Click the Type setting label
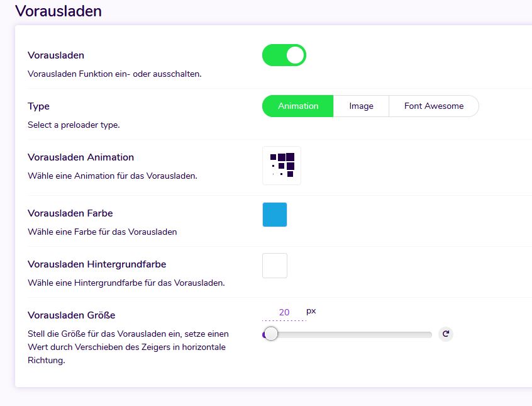This screenshot has width=532, height=406. [x=38, y=106]
